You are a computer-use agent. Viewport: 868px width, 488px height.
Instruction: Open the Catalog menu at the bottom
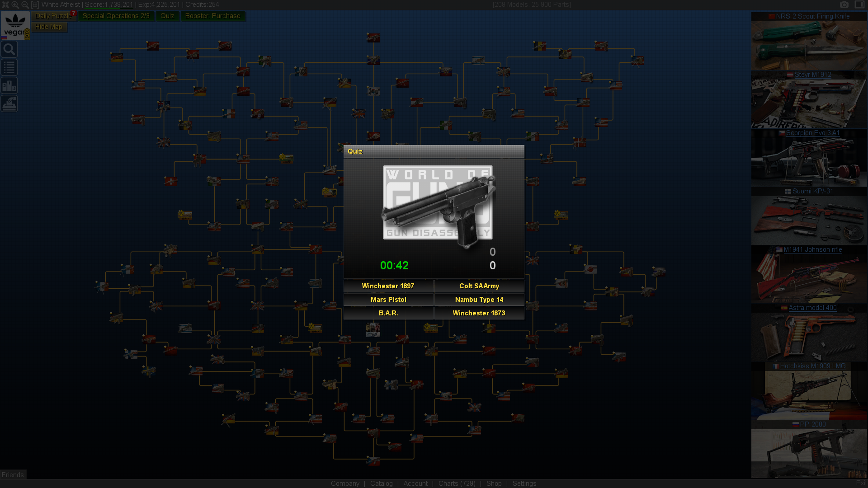click(x=381, y=483)
